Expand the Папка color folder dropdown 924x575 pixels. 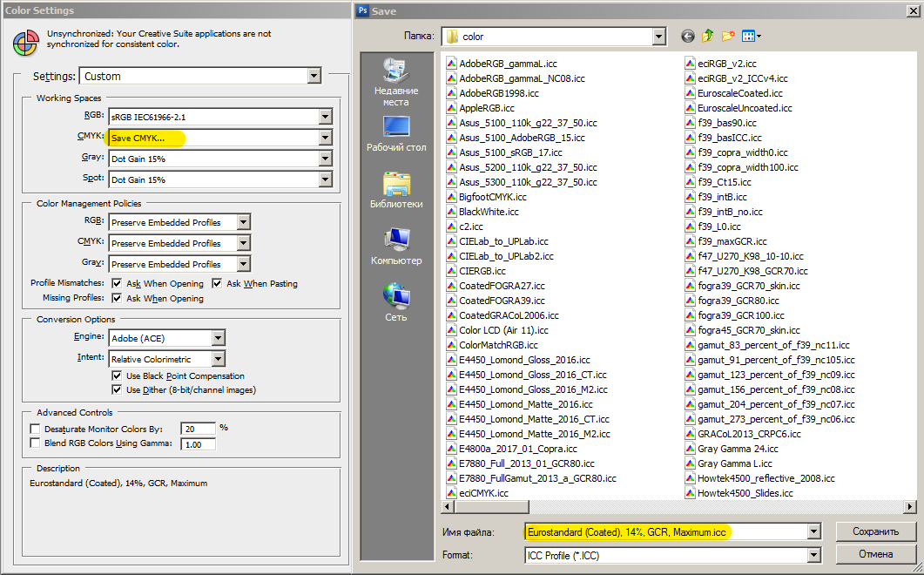(x=659, y=37)
